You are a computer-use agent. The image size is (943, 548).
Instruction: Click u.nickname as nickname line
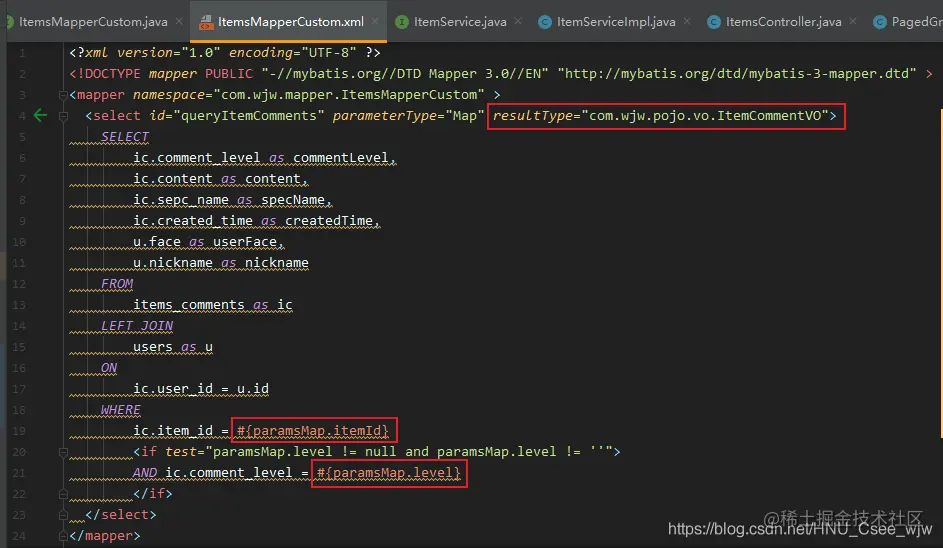tap(221, 263)
